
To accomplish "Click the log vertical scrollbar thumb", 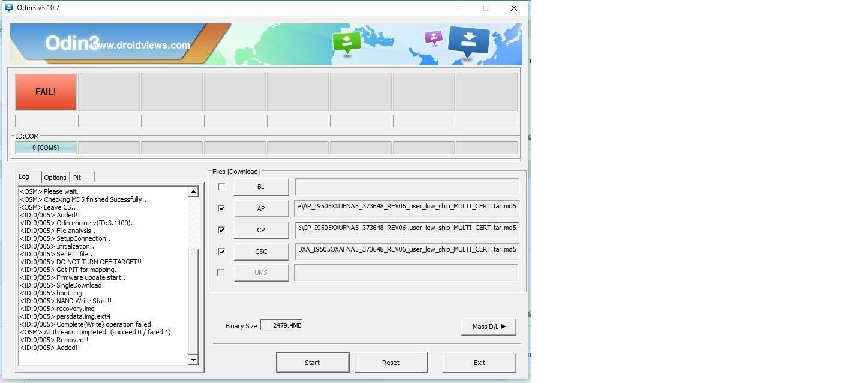I will click(193, 300).
